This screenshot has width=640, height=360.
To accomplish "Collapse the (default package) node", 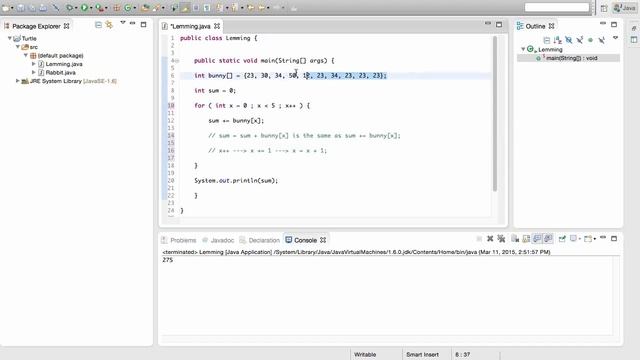I will 25,55.
